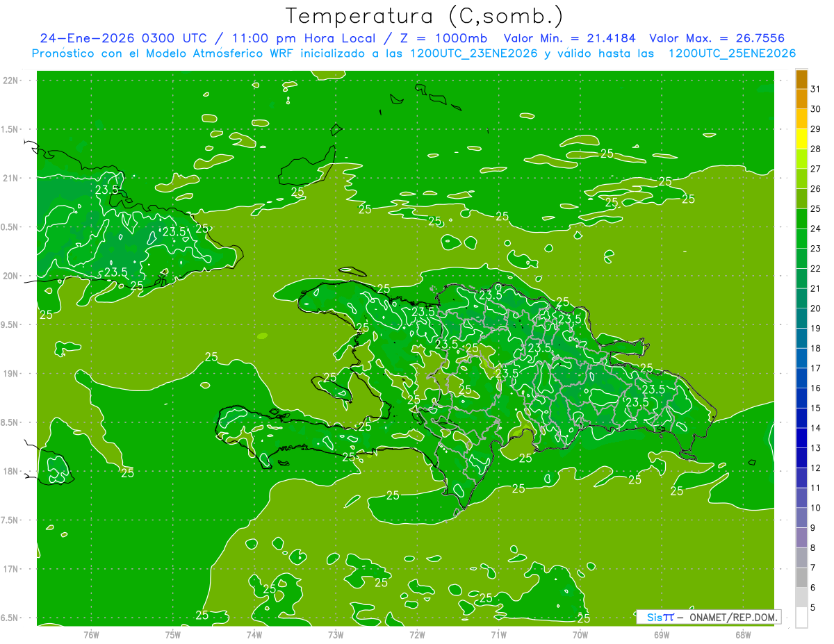Click the '71W' longitude label

pyautogui.click(x=499, y=635)
